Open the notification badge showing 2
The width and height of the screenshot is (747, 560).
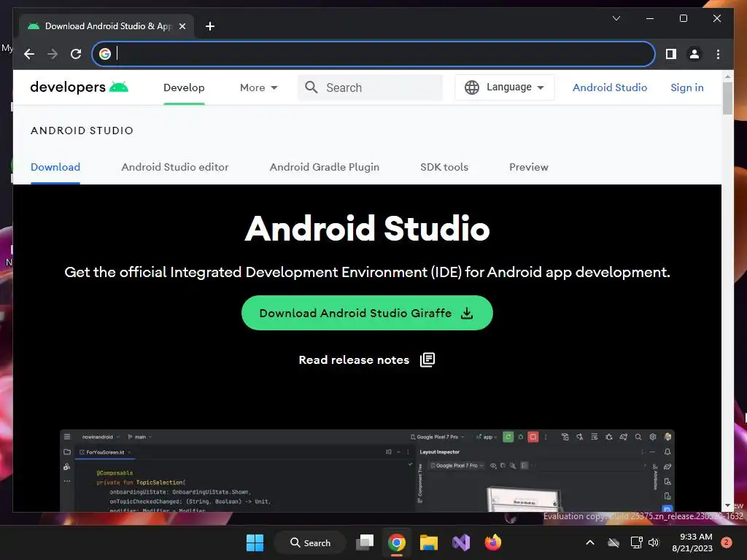pyautogui.click(x=727, y=542)
